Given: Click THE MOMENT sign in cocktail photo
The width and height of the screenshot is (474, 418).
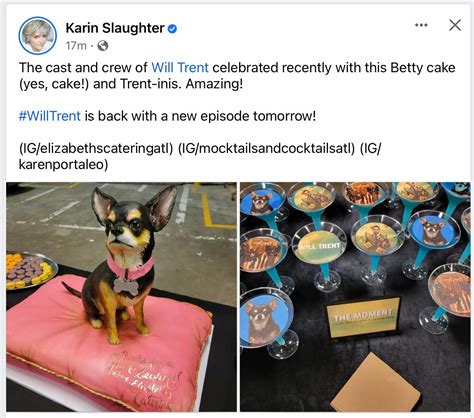Looking at the screenshot, I should click(x=363, y=317).
